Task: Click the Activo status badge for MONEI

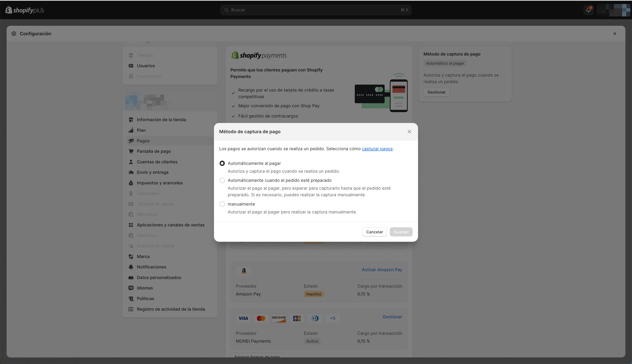Action: [312, 341]
